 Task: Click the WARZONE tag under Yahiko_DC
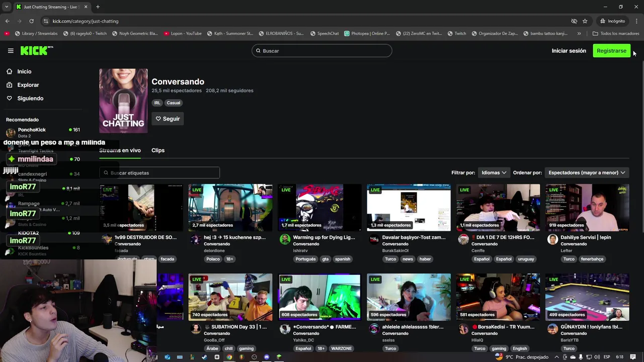click(x=342, y=348)
